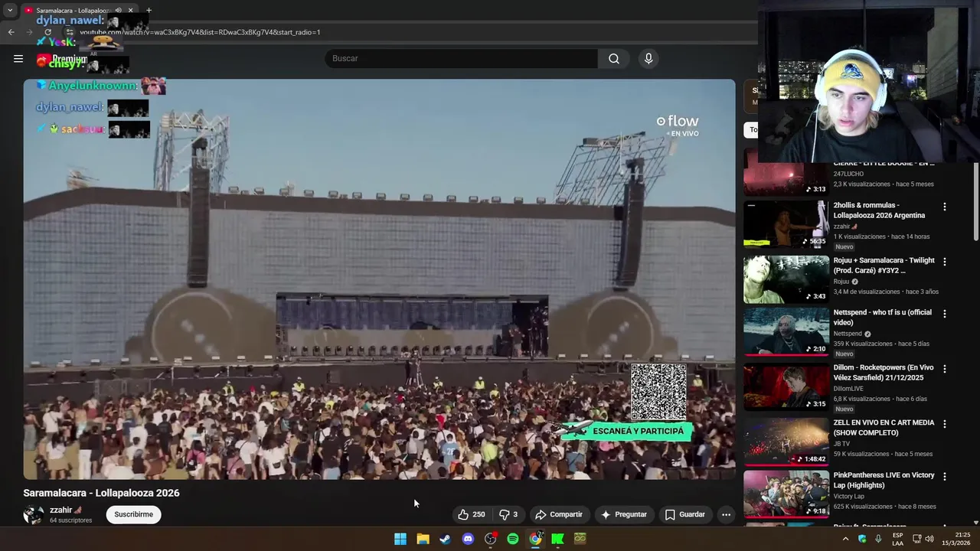Open the tab search dropdown arrow

coord(10,10)
